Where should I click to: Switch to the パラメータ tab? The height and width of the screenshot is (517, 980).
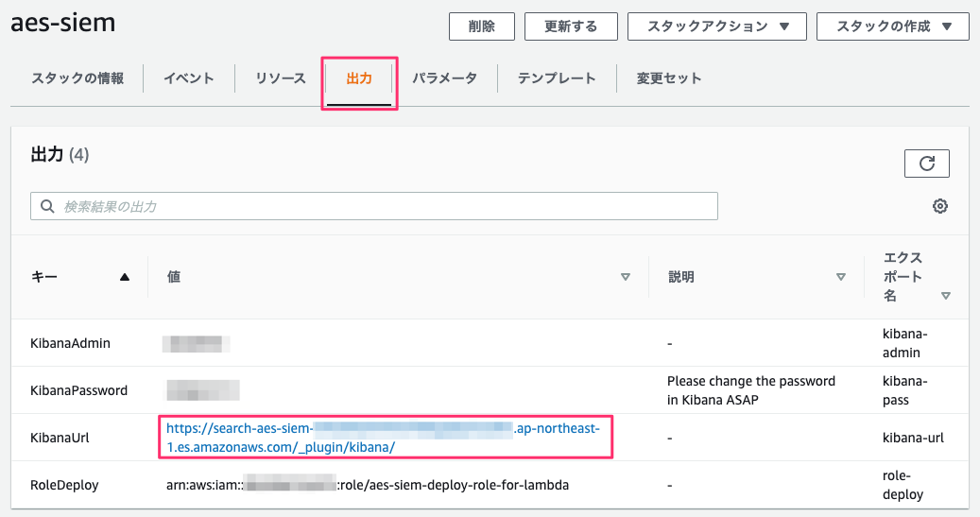coord(444,78)
